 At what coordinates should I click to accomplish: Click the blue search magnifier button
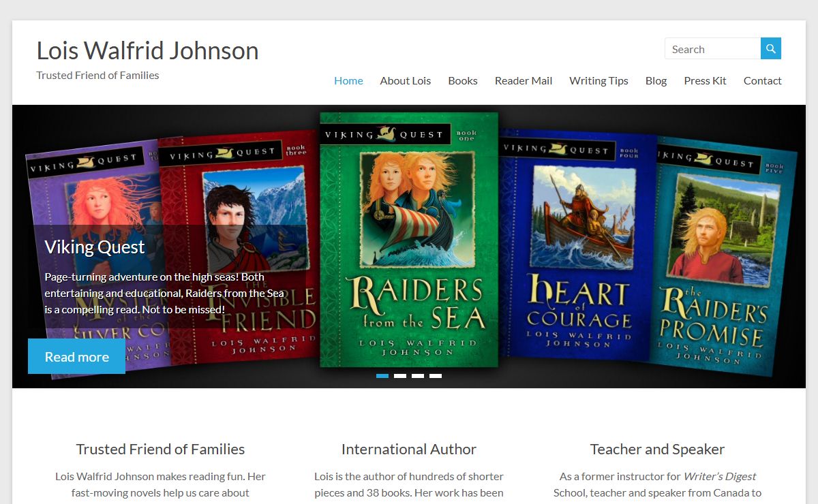(x=771, y=49)
